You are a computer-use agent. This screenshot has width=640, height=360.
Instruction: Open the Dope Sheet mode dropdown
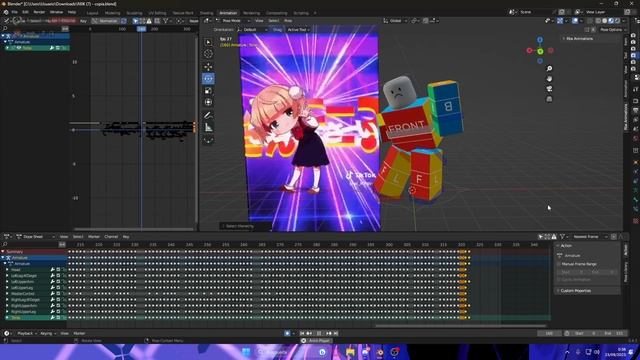point(36,237)
